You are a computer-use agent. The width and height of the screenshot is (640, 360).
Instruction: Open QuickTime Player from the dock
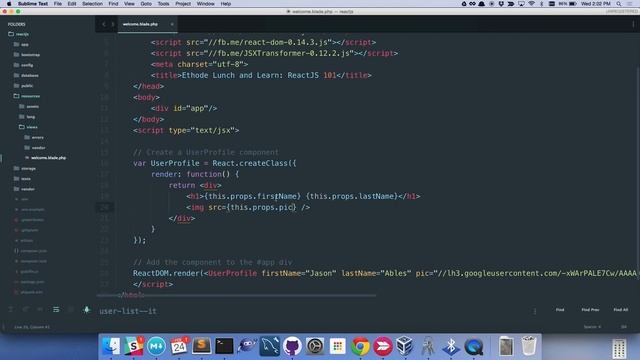coord(473,346)
